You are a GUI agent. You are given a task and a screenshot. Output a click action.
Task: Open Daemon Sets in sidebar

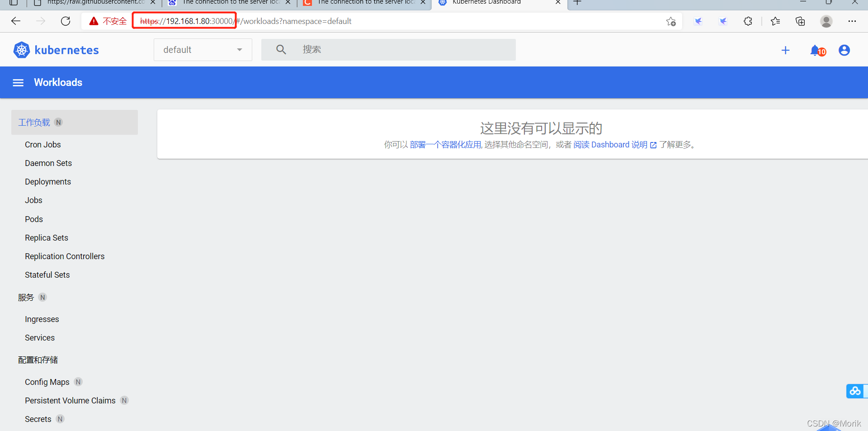coord(48,163)
